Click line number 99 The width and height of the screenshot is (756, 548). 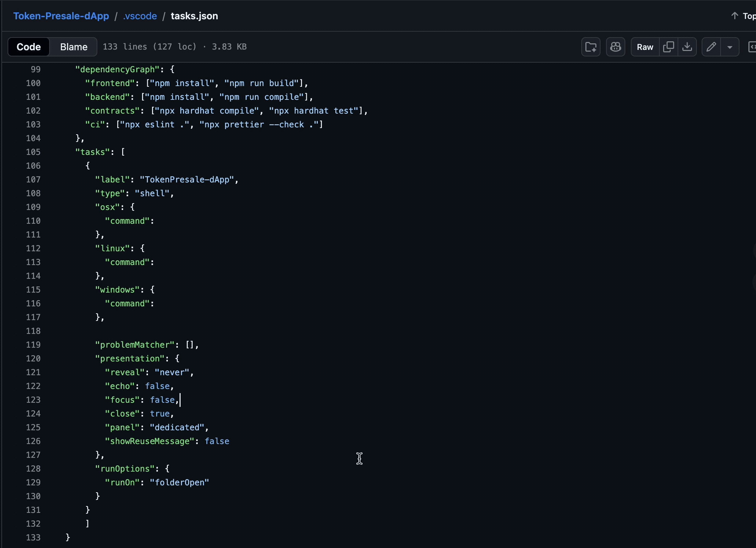click(35, 70)
